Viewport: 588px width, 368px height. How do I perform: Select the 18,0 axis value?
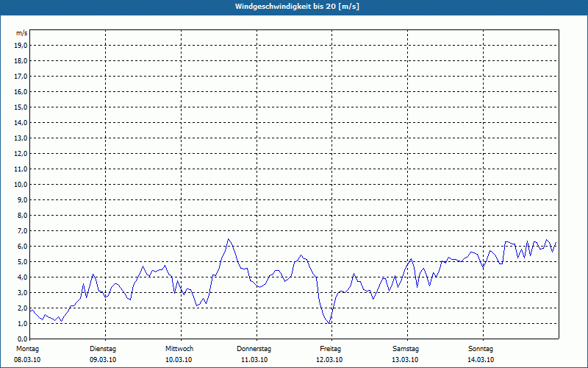pyautogui.click(x=21, y=61)
